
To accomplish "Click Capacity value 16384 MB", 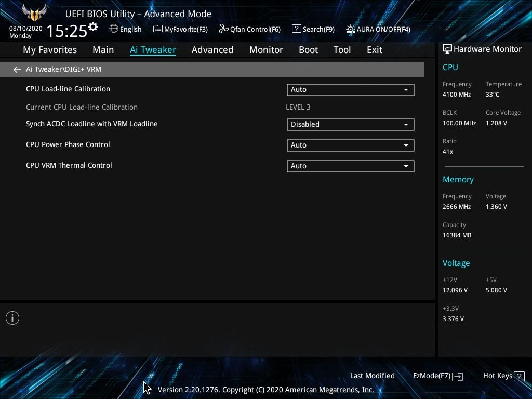I will tap(457, 235).
